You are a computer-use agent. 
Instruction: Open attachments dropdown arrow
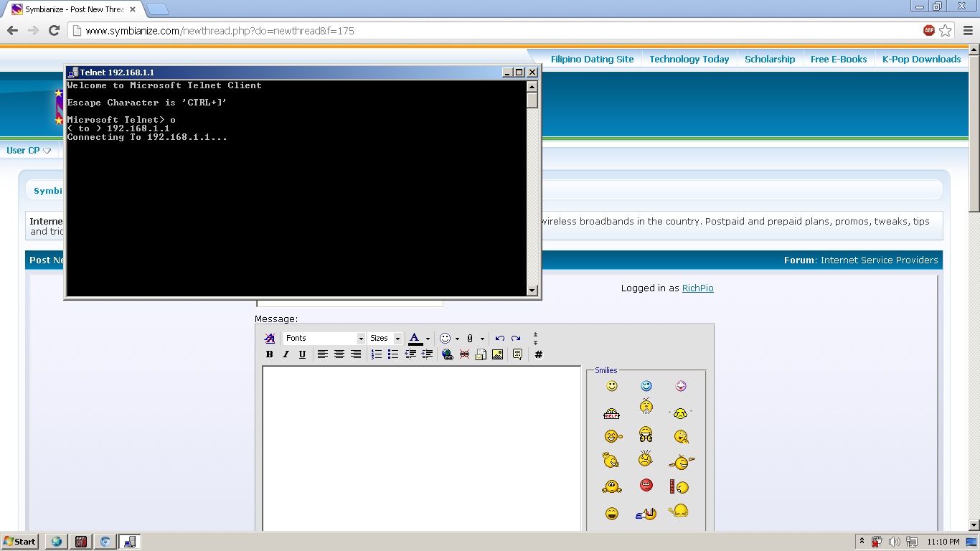pyautogui.click(x=482, y=339)
